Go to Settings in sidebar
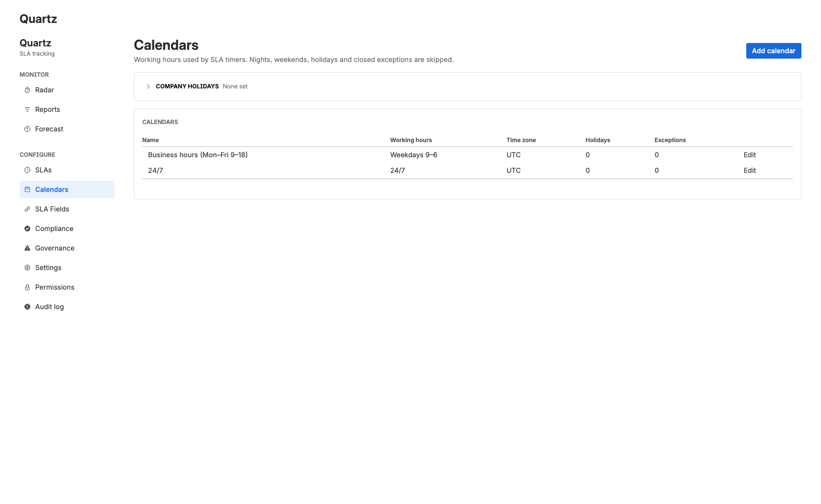The image size is (821, 504). (67, 268)
